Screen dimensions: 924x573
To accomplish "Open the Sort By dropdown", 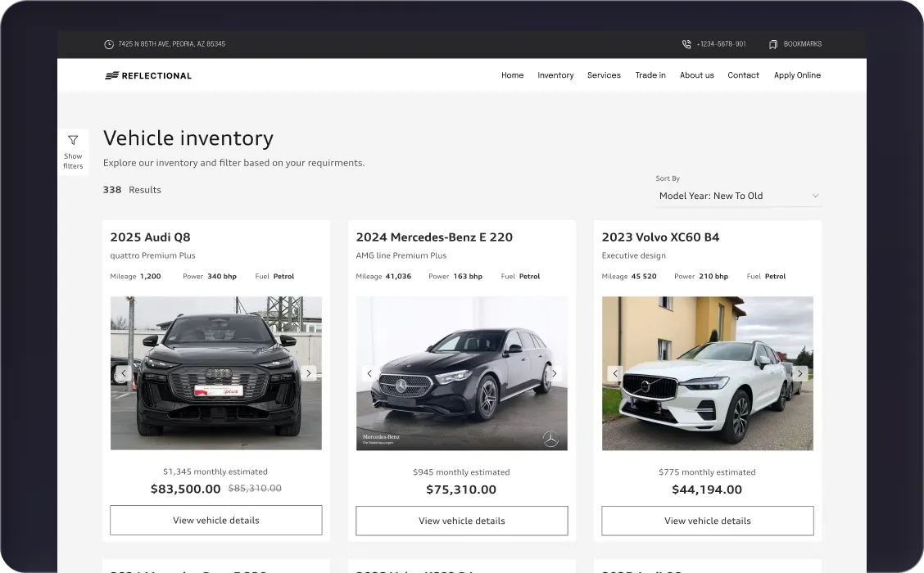I will pyautogui.click(x=738, y=196).
